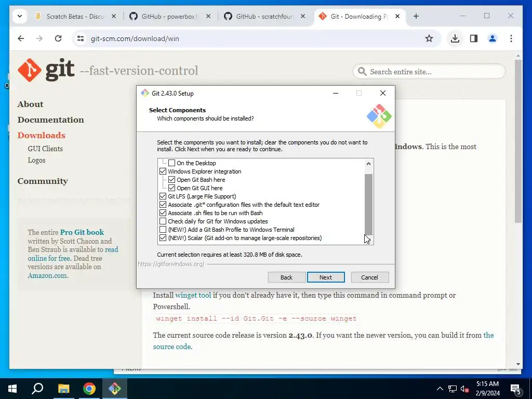
Task: Open the Amazon.com link
Action: point(48,275)
